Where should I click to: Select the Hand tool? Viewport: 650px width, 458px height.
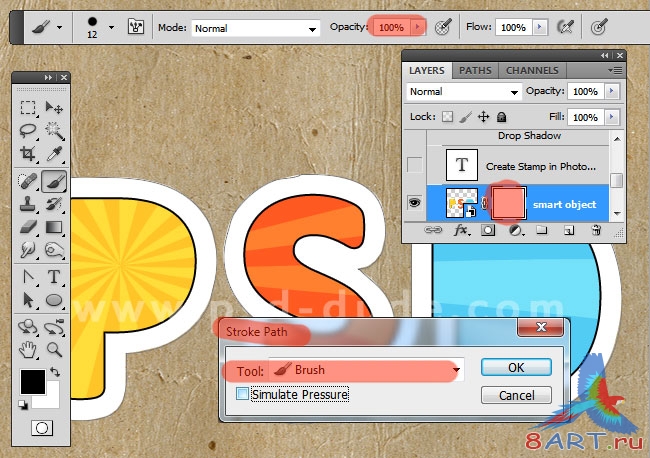[28, 350]
